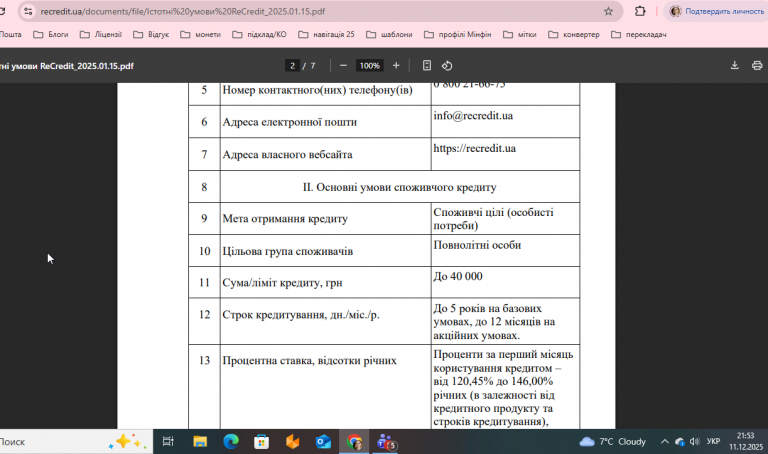
Task: Click the PDF page number field
Action: tap(292, 66)
